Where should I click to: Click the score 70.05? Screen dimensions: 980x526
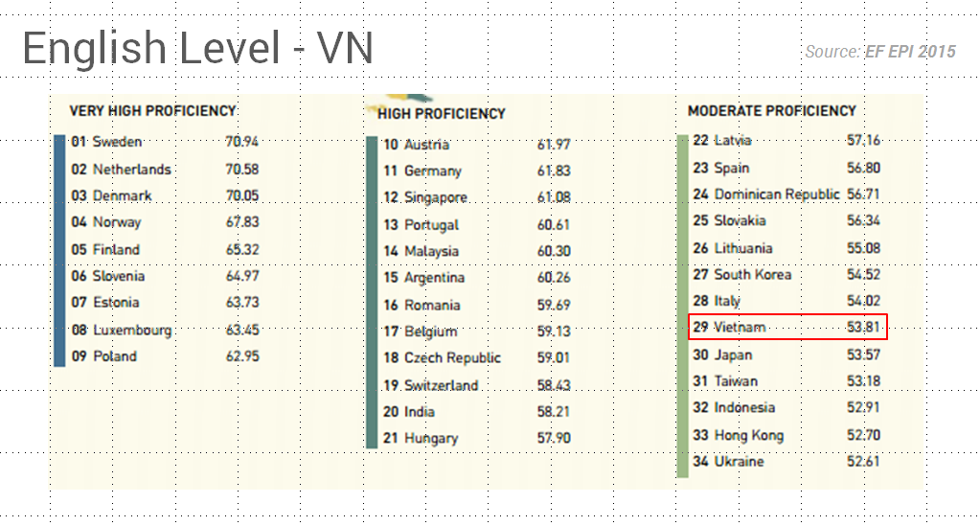(241, 195)
